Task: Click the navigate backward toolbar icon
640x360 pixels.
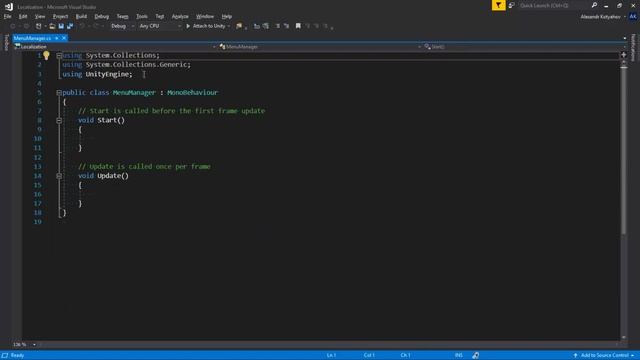Action: tap(13, 26)
